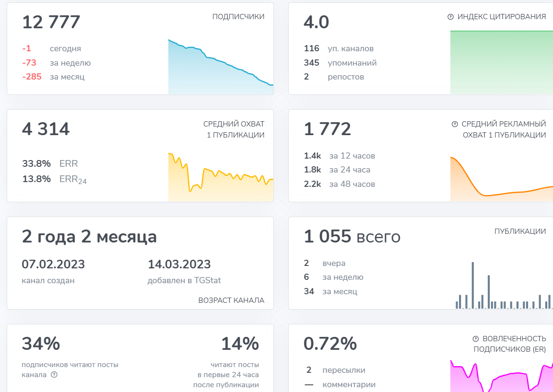Open the yellow average reach chart
The height and width of the screenshot is (392, 553).
pos(221,177)
